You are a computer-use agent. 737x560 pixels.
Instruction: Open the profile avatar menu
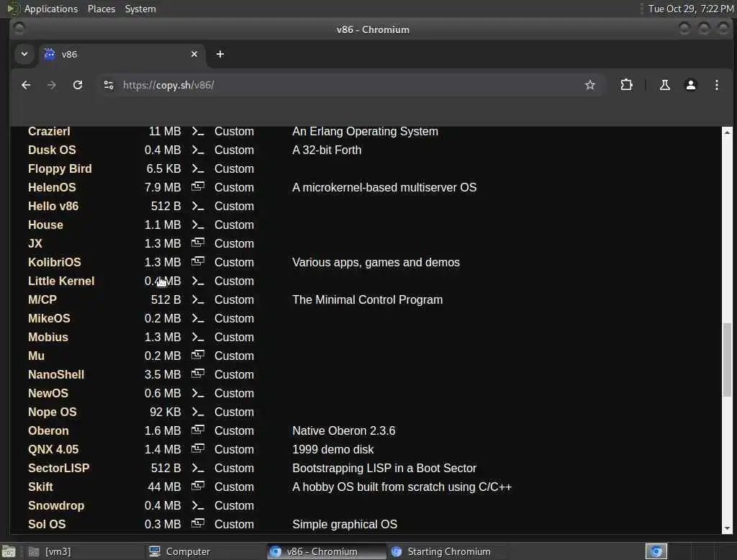coord(690,85)
